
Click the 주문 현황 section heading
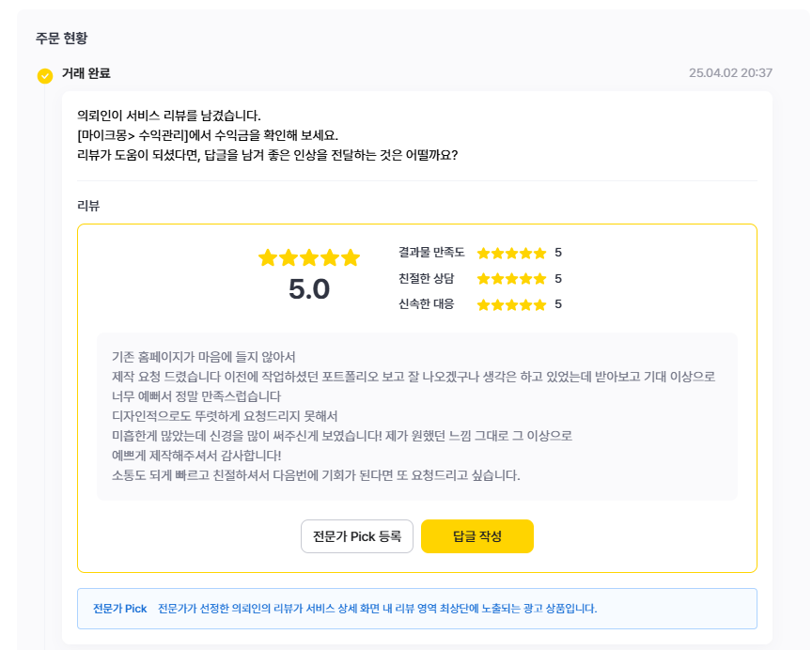point(62,38)
